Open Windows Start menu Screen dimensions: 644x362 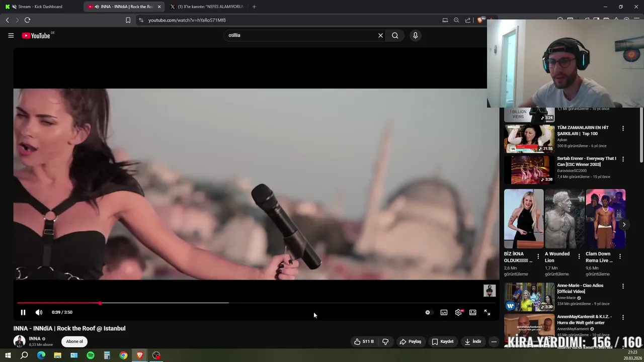click(x=8, y=355)
